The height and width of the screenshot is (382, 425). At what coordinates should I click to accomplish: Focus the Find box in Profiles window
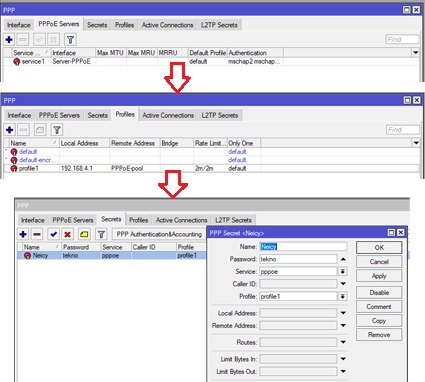click(403, 130)
